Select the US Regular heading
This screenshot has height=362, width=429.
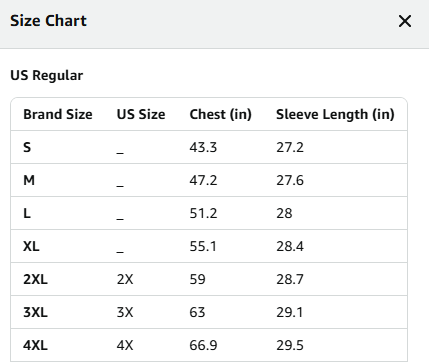(x=47, y=75)
